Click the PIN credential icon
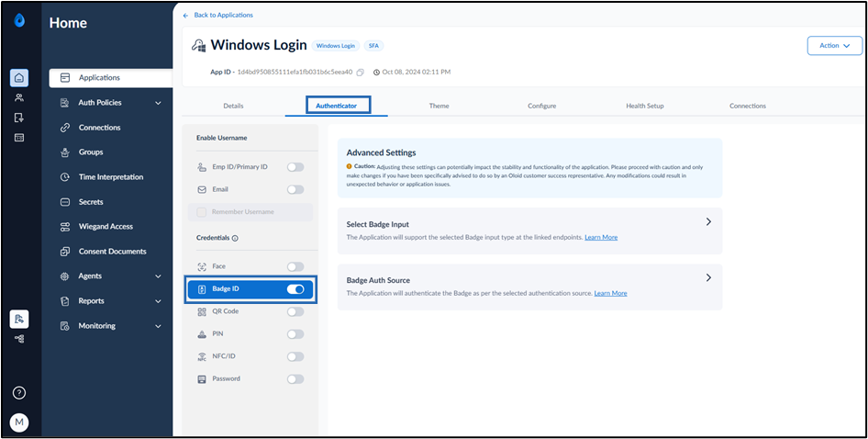868x439 pixels. (202, 334)
